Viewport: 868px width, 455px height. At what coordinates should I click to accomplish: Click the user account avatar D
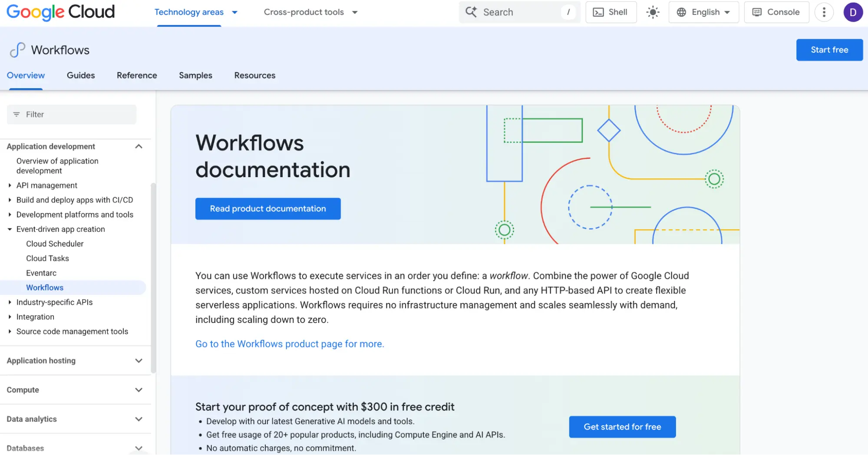[853, 12]
